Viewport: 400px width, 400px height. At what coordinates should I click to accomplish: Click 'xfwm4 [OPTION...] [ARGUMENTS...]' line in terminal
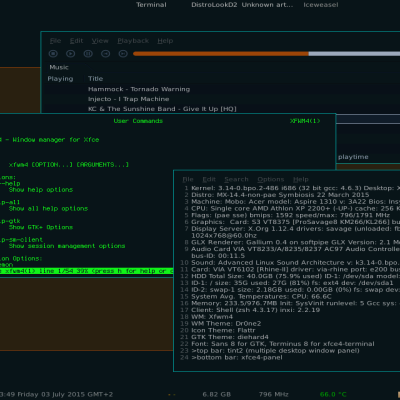click(69, 165)
